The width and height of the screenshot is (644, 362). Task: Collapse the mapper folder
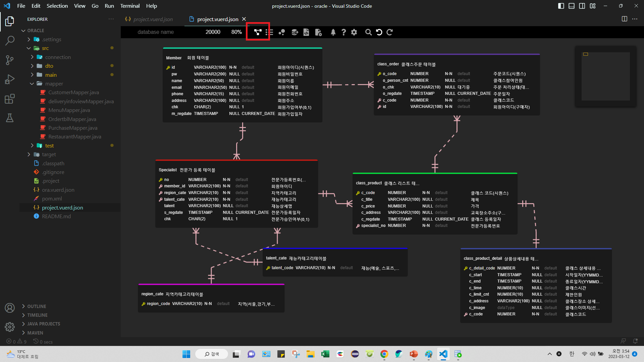32,84
